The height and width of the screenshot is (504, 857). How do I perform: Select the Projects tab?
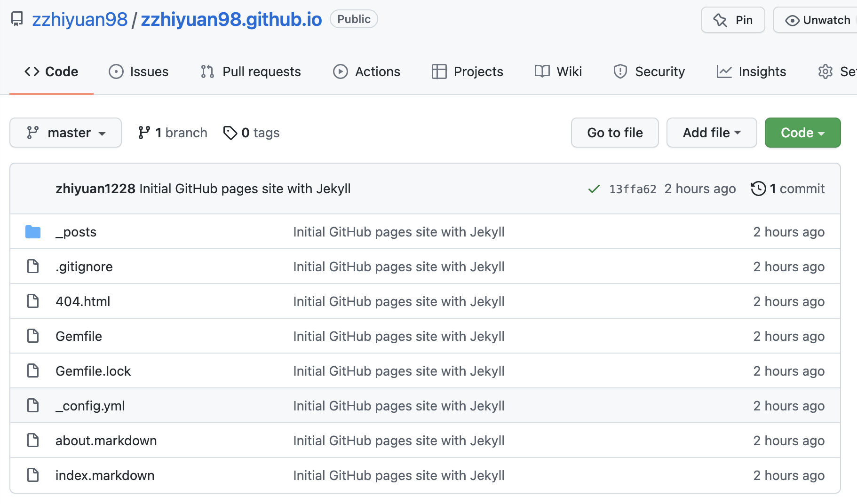point(468,71)
